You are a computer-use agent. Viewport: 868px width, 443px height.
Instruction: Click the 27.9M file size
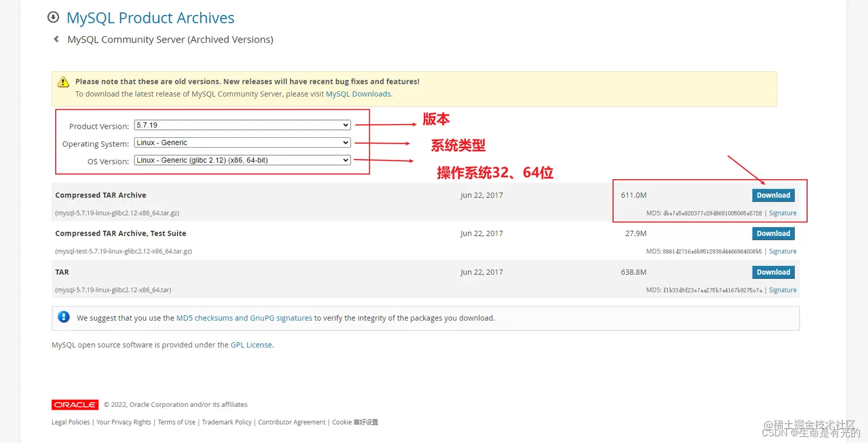(x=636, y=234)
